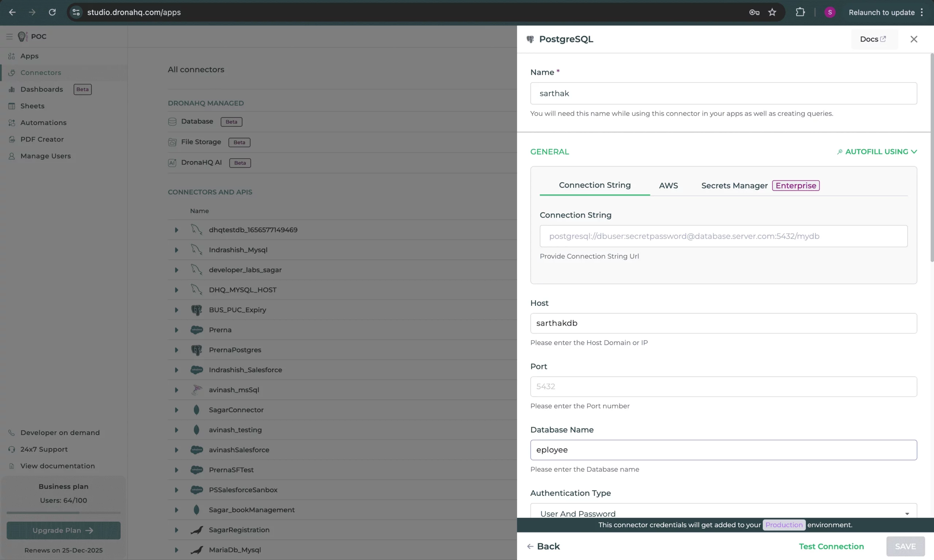
Task: Close the PostgreSQL panel with the X icon
Action: (914, 39)
